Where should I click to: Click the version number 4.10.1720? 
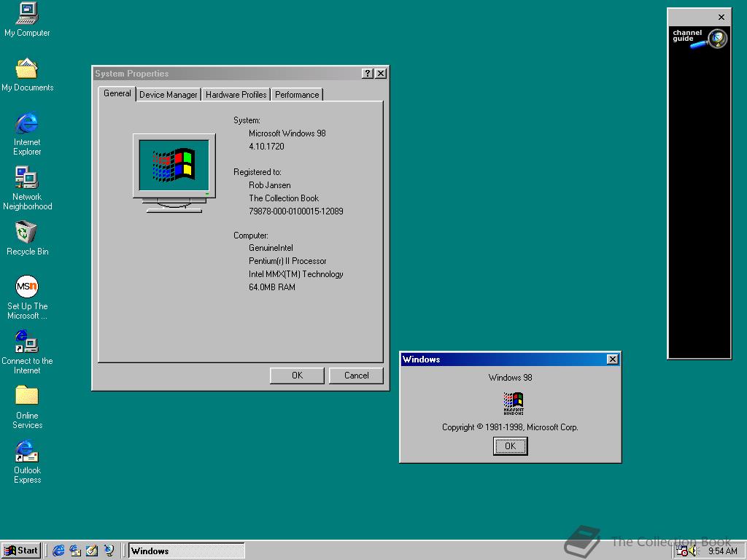tap(266, 146)
